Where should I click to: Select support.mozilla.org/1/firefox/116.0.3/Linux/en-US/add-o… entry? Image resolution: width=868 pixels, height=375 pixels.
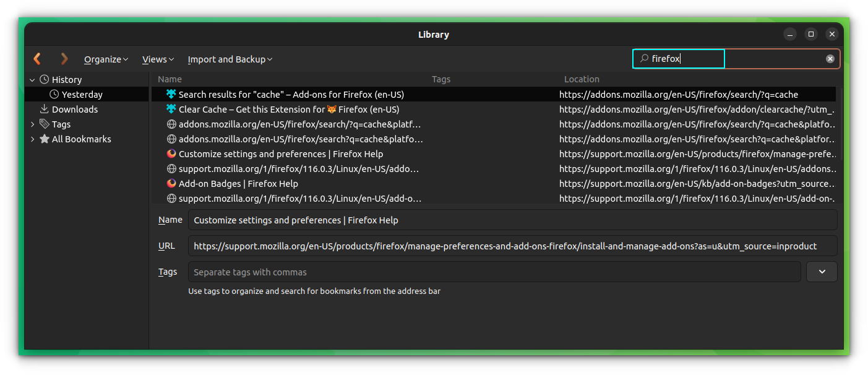[x=493, y=199]
